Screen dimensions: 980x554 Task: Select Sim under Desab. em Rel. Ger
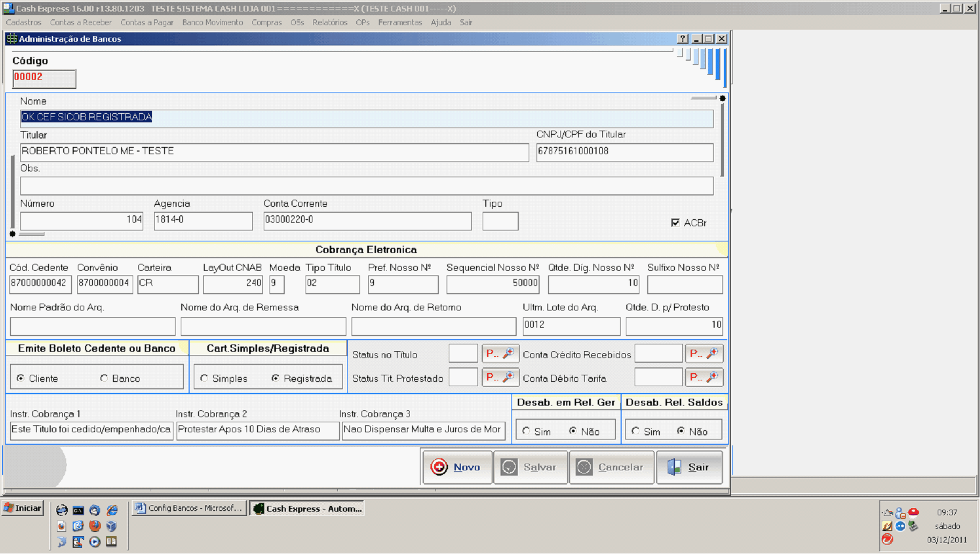pyautogui.click(x=527, y=431)
